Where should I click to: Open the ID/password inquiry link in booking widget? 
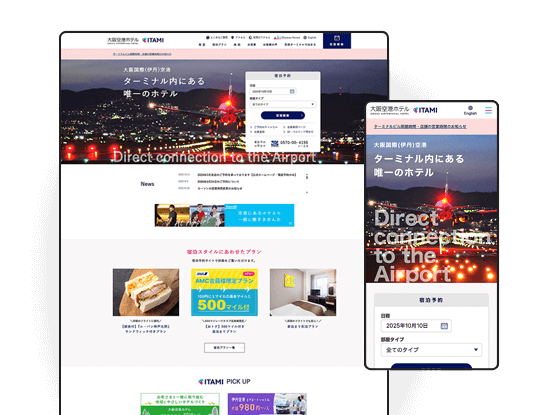[299, 132]
